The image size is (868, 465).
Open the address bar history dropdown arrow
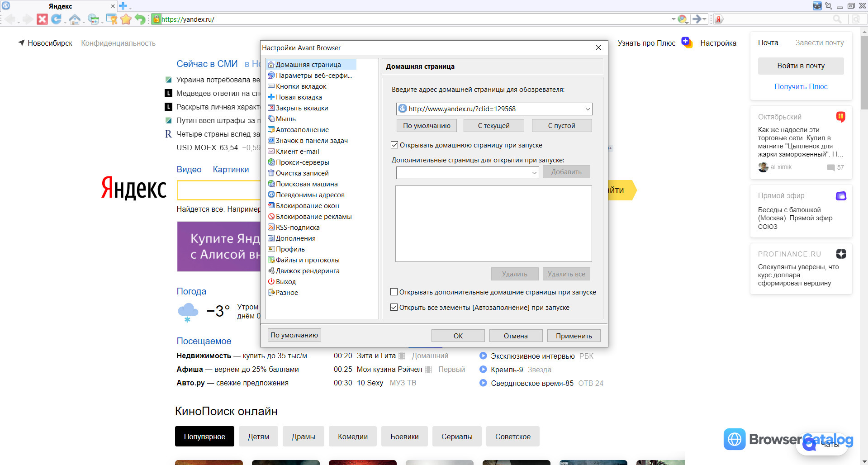[x=673, y=19]
